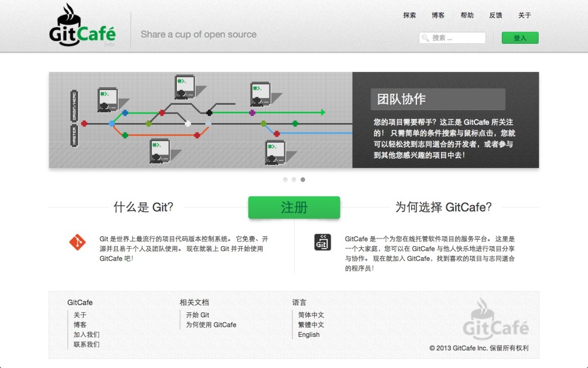Open the 关于 header menu item
The image size is (588, 368).
click(x=524, y=16)
